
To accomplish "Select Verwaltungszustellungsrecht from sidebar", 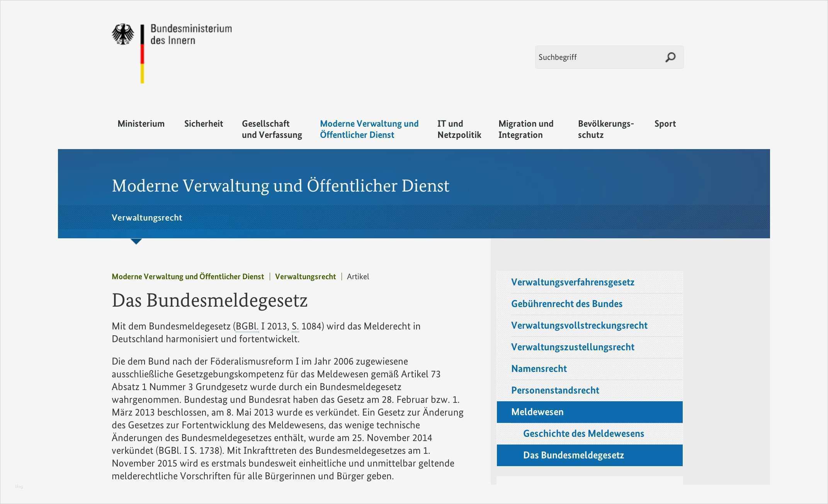I will [573, 347].
